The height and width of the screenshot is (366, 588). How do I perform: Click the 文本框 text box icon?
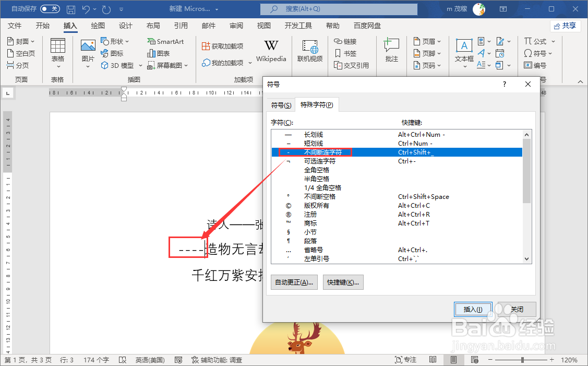(464, 46)
